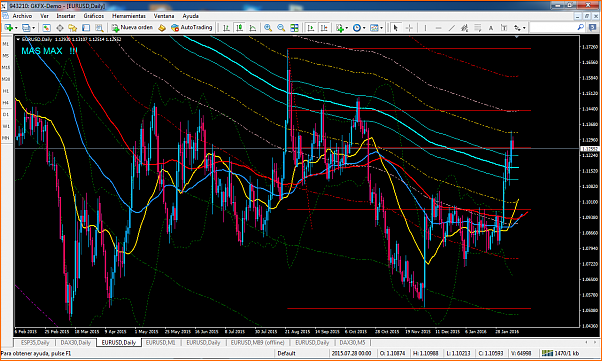
Task: Toggle chart Auto Scroll icon
Action: (311, 28)
